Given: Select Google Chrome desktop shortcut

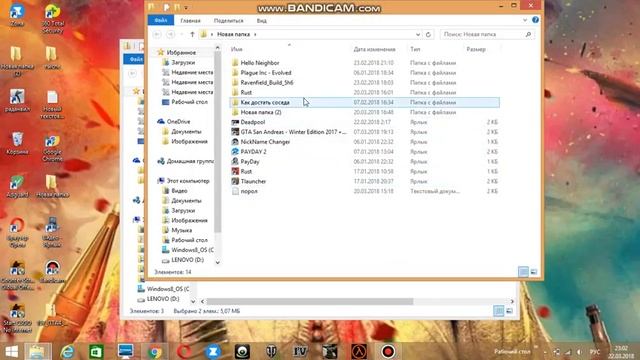Looking at the screenshot, I should click(52, 148).
